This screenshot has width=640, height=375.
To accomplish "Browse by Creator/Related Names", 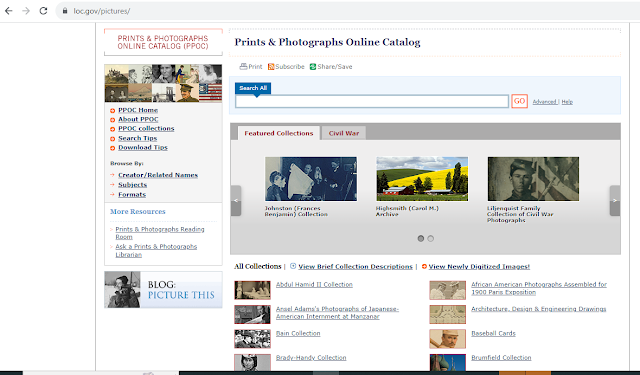I will click(x=158, y=175).
